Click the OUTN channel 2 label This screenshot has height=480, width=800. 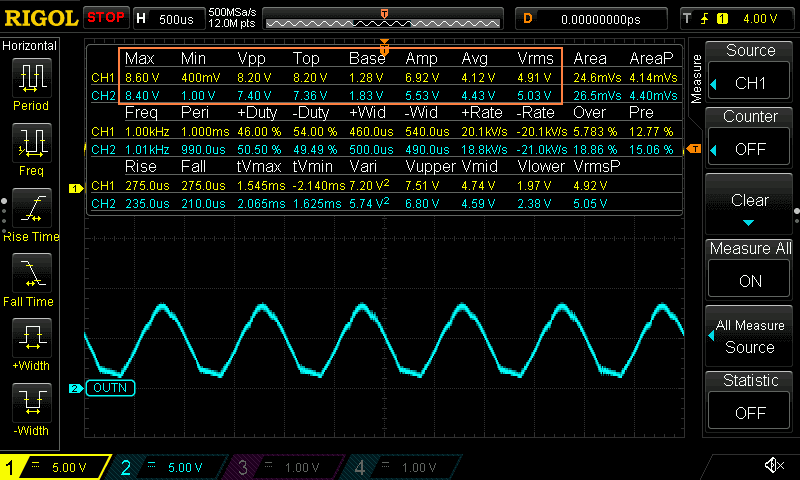[x=110, y=388]
